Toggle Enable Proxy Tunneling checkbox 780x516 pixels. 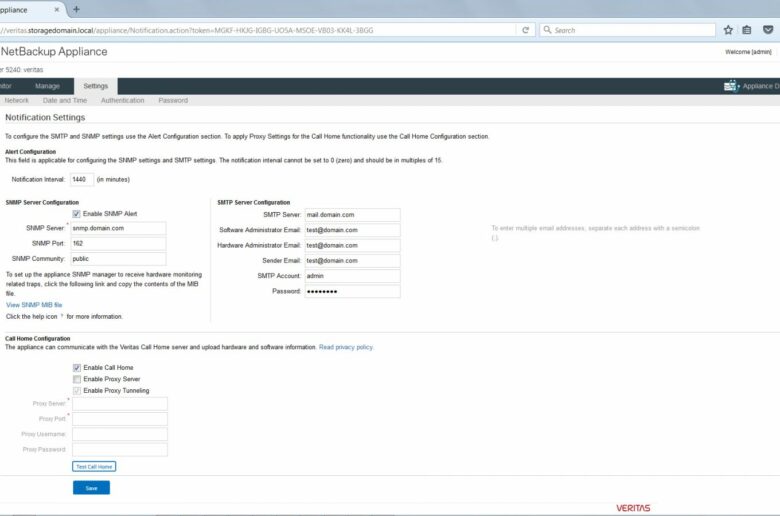[77, 391]
